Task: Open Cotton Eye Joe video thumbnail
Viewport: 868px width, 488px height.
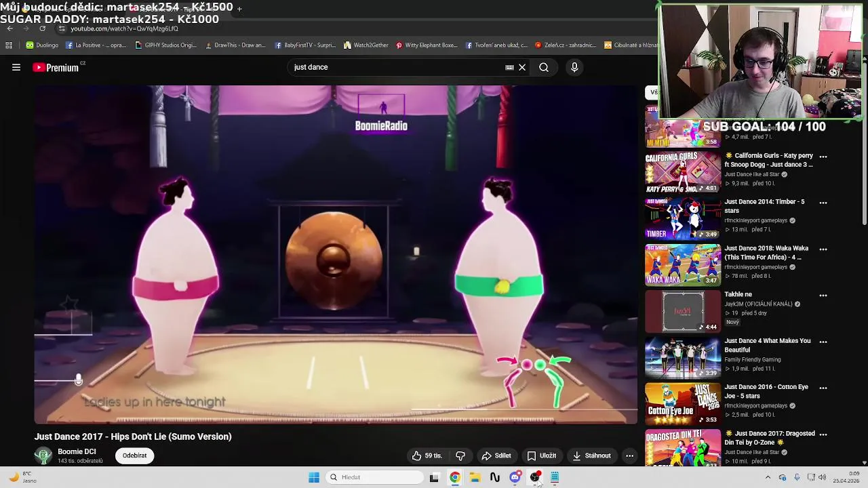Action: coord(683,403)
